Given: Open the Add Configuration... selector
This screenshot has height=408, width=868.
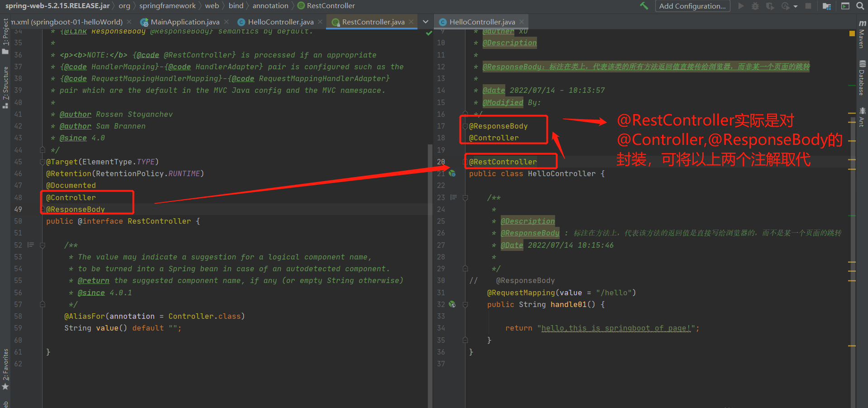Looking at the screenshot, I should click(x=692, y=6).
